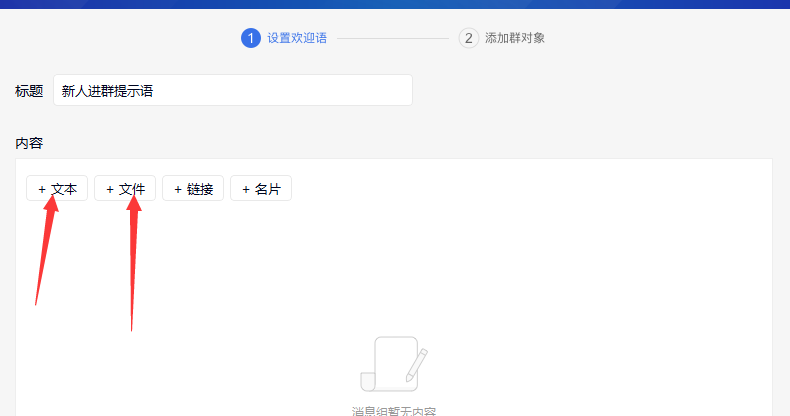790x416 pixels.
Task: Click the plus sign before 名片
Action: (x=245, y=189)
